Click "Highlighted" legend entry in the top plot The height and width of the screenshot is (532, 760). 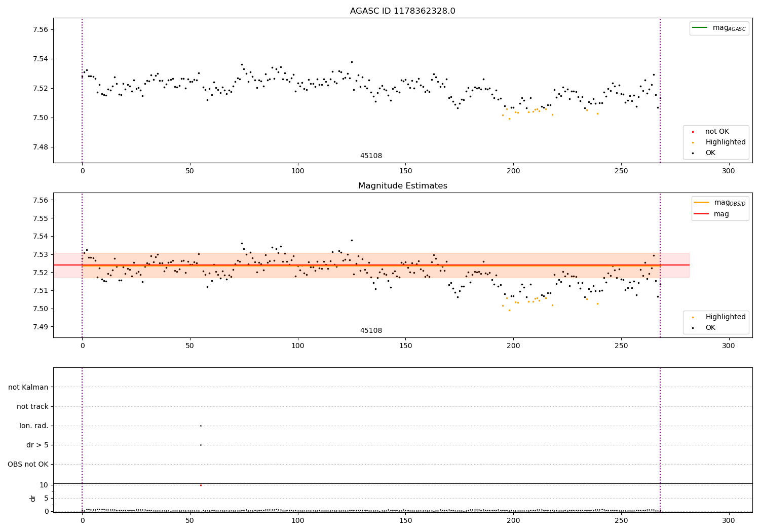click(718, 142)
